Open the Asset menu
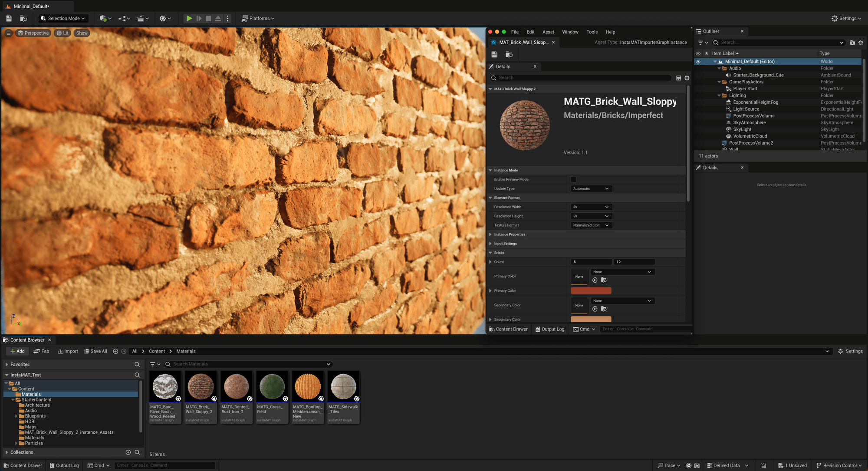Image resolution: width=868 pixels, height=471 pixels. click(x=548, y=32)
